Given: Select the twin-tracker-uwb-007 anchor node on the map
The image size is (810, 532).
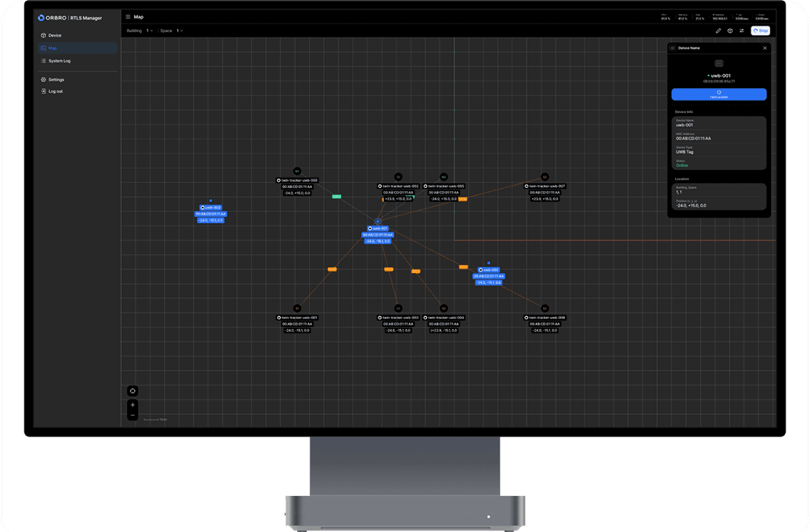Looking at the screenshot, I should point(545,187).
